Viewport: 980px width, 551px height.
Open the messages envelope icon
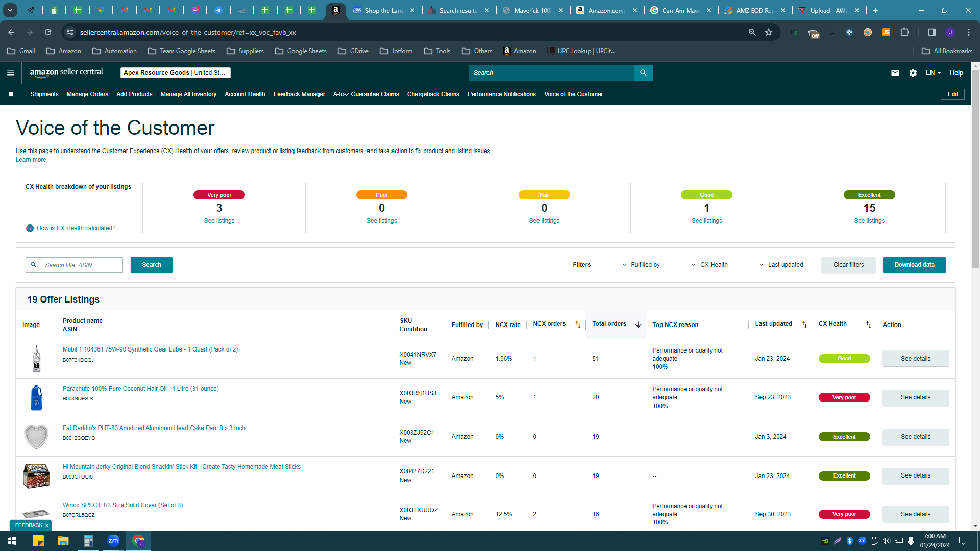(895, 73)
